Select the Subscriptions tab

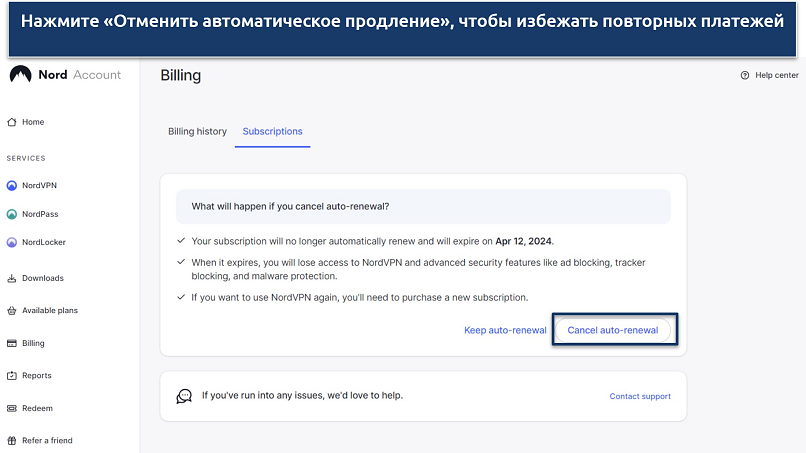[x=272, y=132]
